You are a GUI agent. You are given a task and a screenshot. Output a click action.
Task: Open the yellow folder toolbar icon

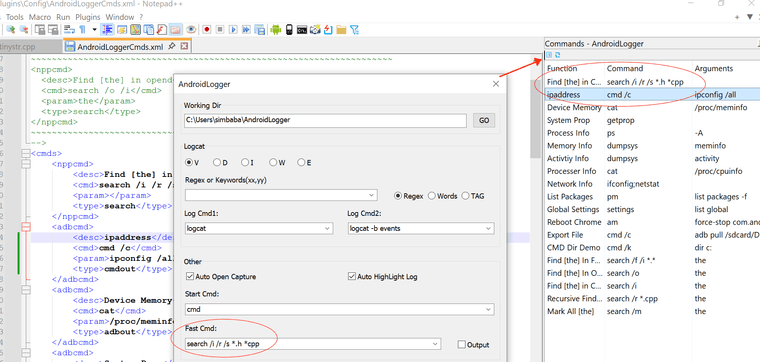point(341,30)
